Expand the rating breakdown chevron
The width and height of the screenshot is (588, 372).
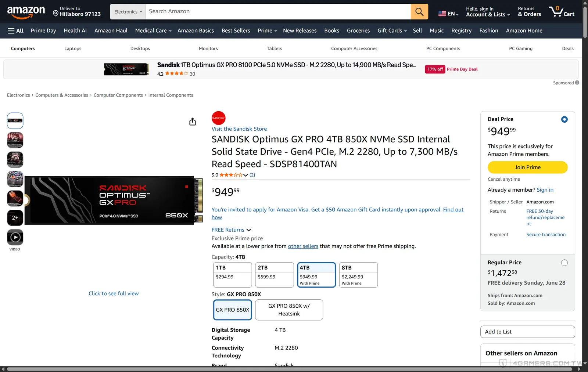coord(245,175)
